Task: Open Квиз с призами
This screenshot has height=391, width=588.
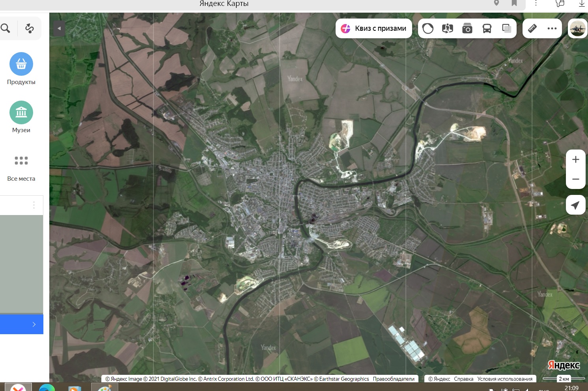Action: point(374,28)
